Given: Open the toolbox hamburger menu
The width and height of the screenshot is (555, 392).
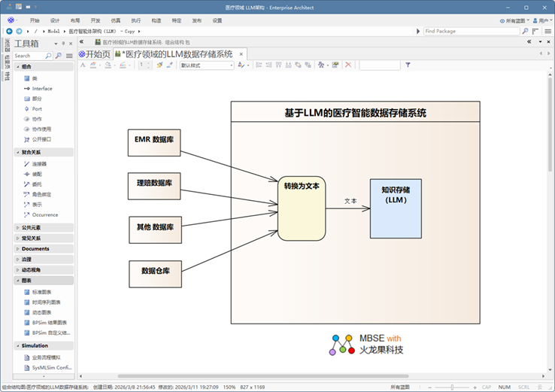Looking at the screenshot, I should (69, 56).
